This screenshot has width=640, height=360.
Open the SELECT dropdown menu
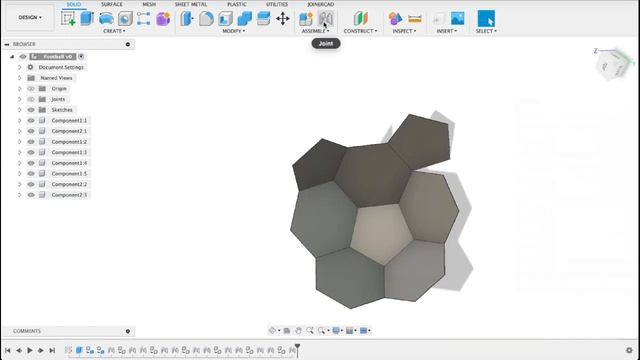coord(486,31)
